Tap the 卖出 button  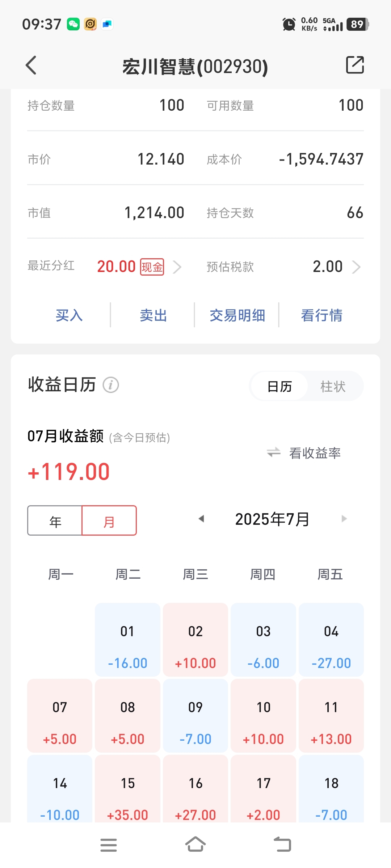(154, 315)
